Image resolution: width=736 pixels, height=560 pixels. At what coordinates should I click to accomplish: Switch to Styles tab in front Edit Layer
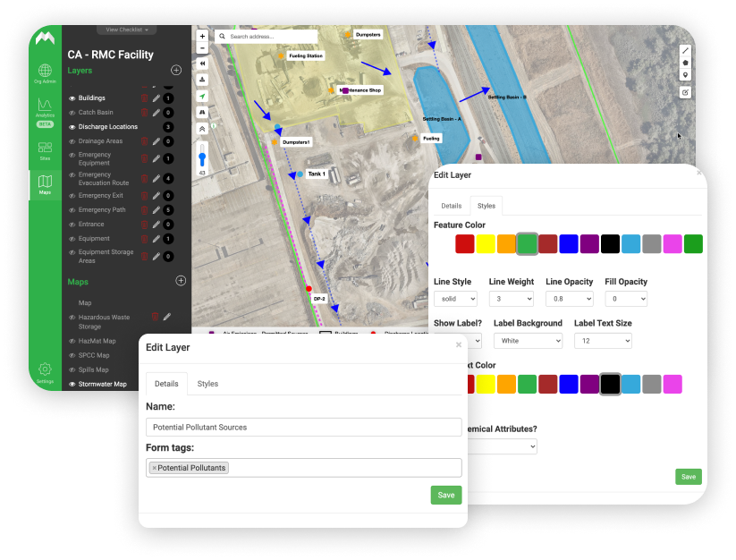[207, 384]
